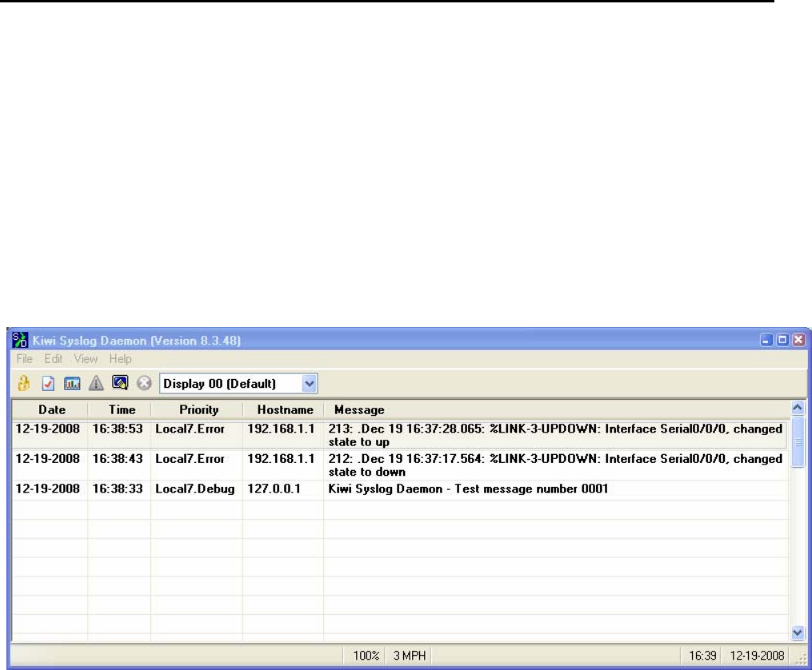Click the Kiwi Syslog Daemon title bar icon
Viewport: 812px width, 670px height.
pos(20,340)
